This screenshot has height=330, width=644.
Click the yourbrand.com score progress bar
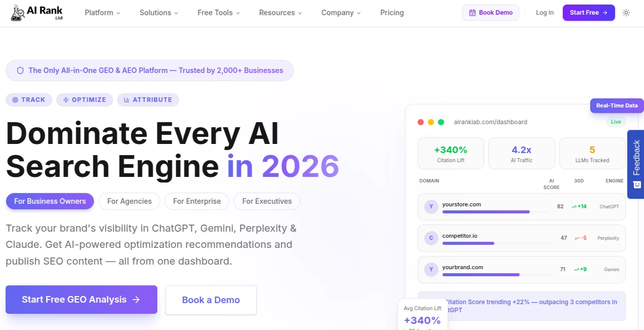point(497,275)
